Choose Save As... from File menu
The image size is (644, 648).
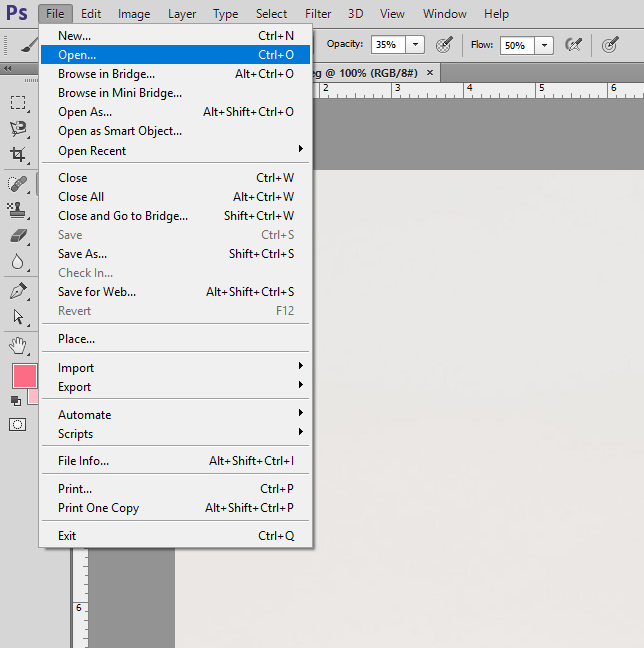pyautogui.click(x=82, y=254)
